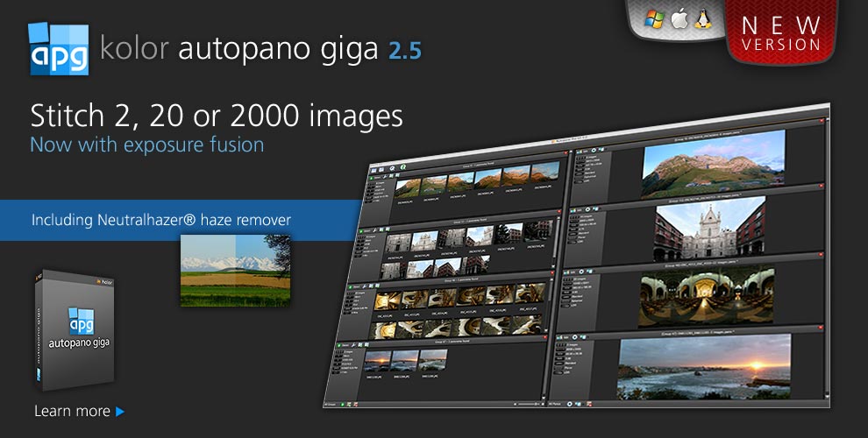
Task: Click the Learn more link
Action: coord(72,411)
